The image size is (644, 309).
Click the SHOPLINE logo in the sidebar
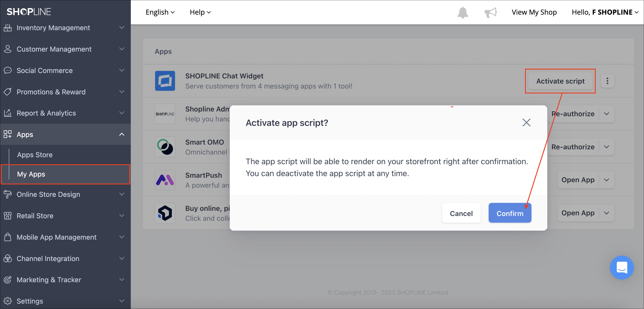[x=28, y=11]
